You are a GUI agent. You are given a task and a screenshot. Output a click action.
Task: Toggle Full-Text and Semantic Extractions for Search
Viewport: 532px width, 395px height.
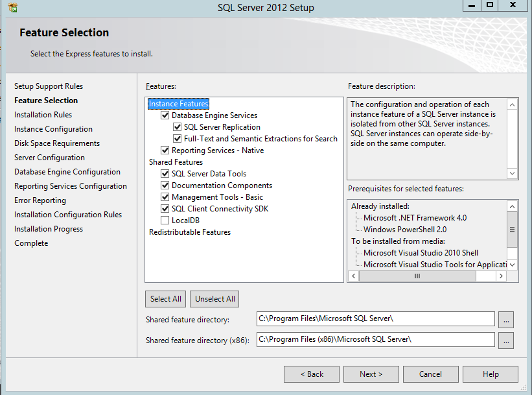[177, 139]
